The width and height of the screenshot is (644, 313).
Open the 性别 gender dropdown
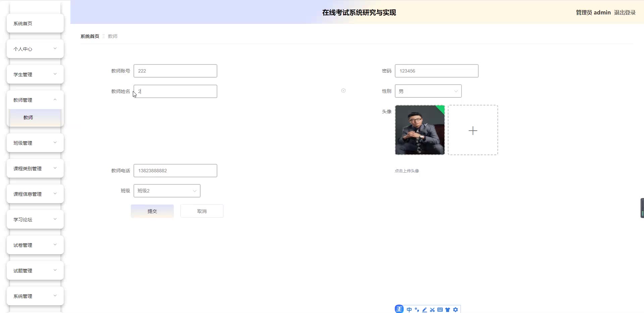tap(428, 91)
